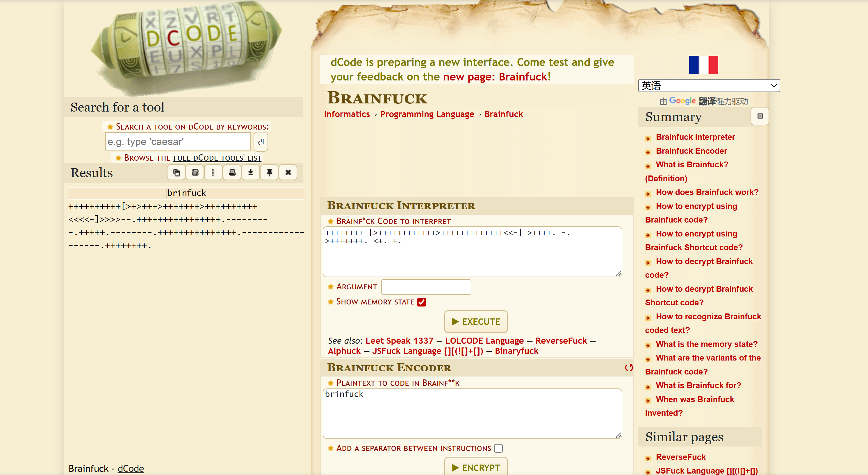Click the Argument input field
868x475 pixels.
pos(426,287)
